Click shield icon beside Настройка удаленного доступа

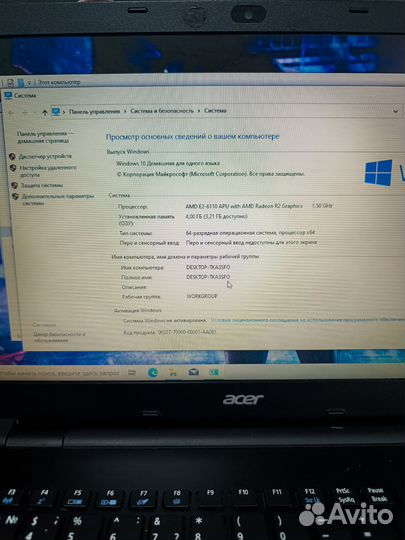tap(13, 168)
